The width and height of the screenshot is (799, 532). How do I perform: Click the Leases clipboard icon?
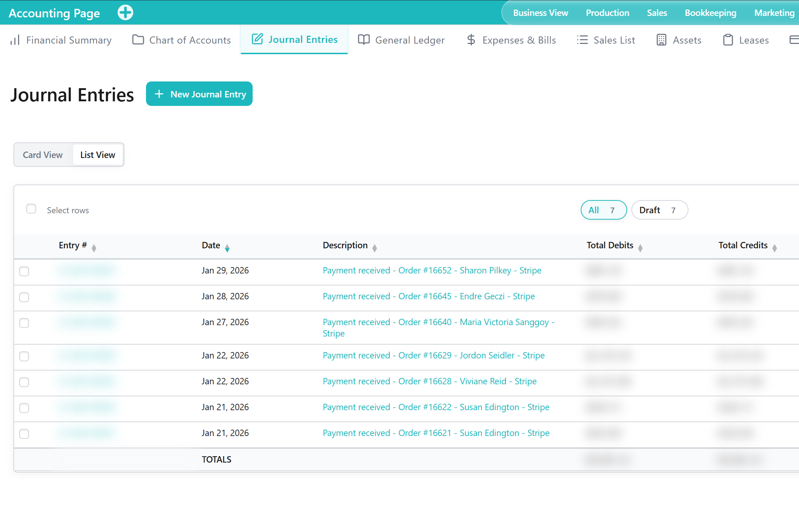coord(728,40)
